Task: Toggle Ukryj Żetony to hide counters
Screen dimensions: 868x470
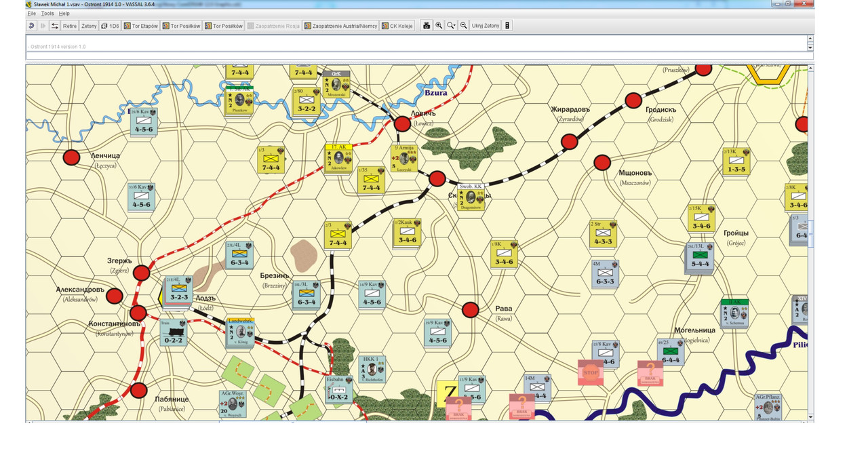Action: pos(486,26)
